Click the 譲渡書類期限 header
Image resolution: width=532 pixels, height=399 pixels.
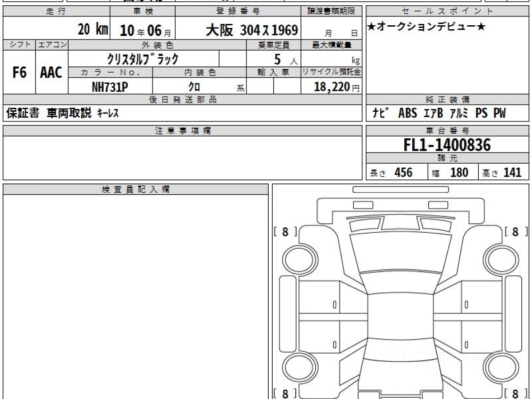pos(331,12)
